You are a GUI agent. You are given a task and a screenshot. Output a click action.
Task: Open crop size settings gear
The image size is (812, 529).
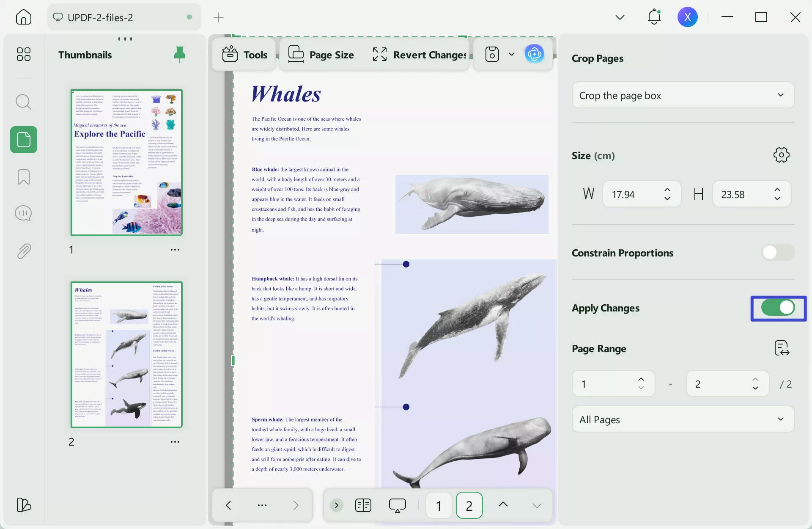[x=781, y=155]
